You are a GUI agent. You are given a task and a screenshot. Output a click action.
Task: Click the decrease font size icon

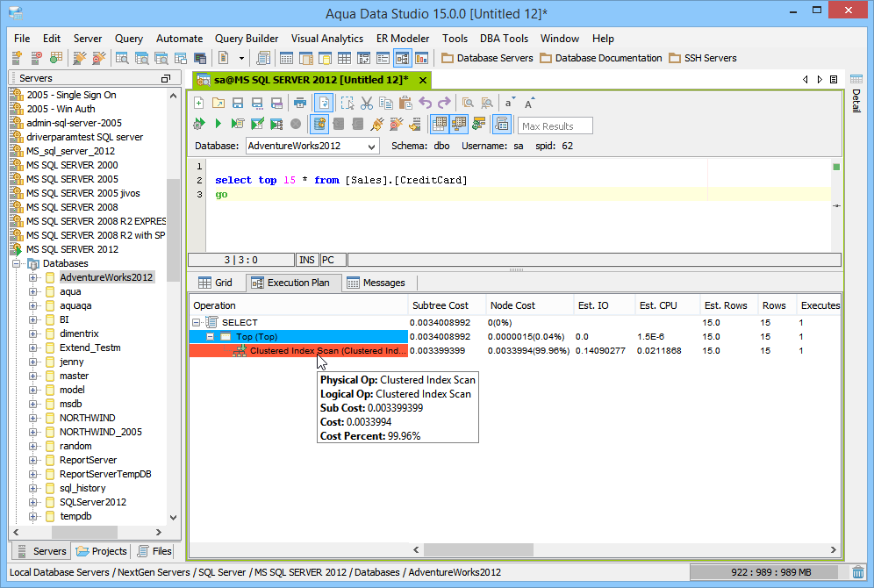pyautogui.click(x=509, y=103)
